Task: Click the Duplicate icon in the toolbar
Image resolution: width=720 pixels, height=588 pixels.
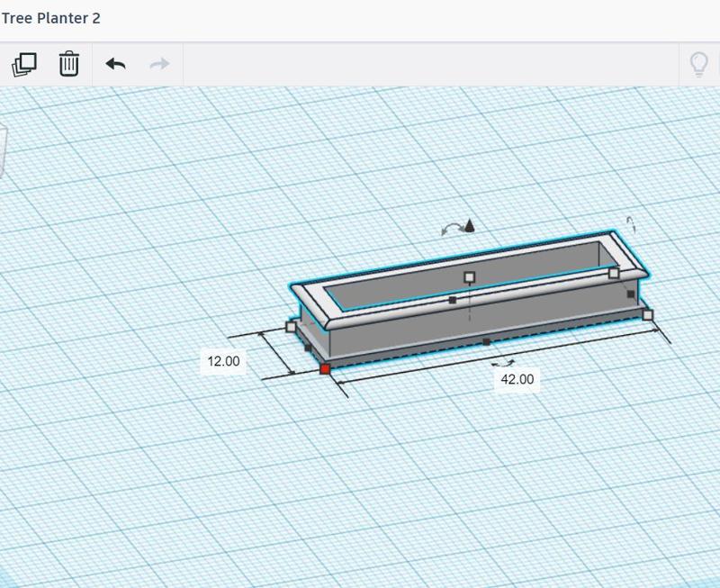Action: click(24, 64)
